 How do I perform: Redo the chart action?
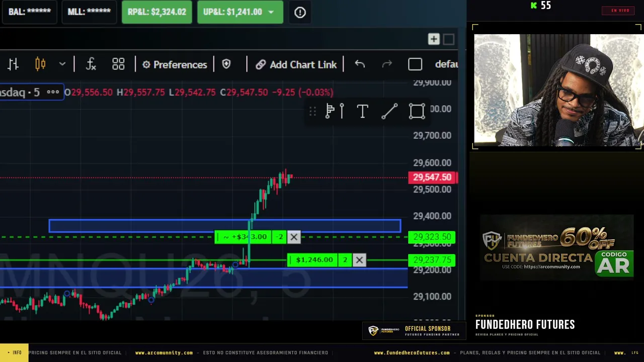click(387, 64)
